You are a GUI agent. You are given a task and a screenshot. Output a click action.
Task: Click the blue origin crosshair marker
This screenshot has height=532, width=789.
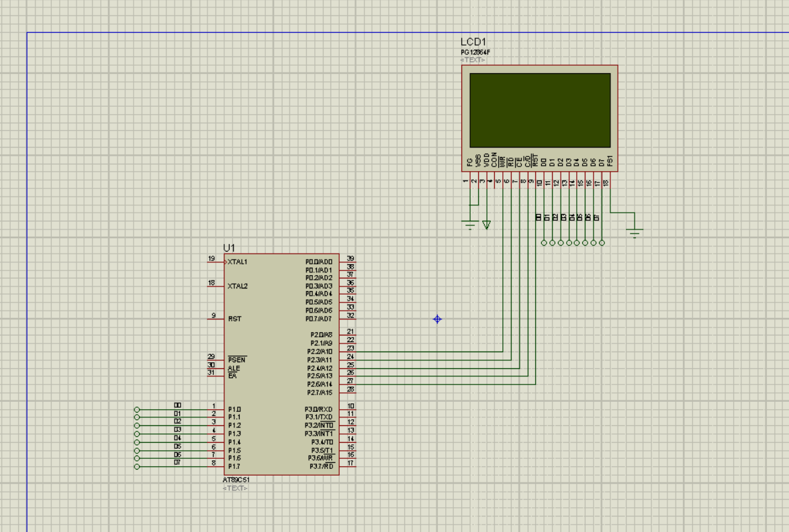tap(437, 319)
